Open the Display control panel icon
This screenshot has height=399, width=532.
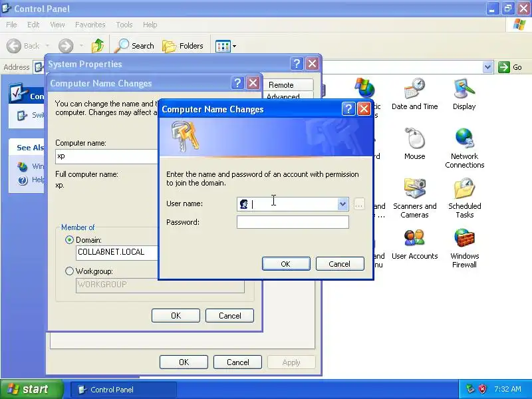[x=464, y=94]
